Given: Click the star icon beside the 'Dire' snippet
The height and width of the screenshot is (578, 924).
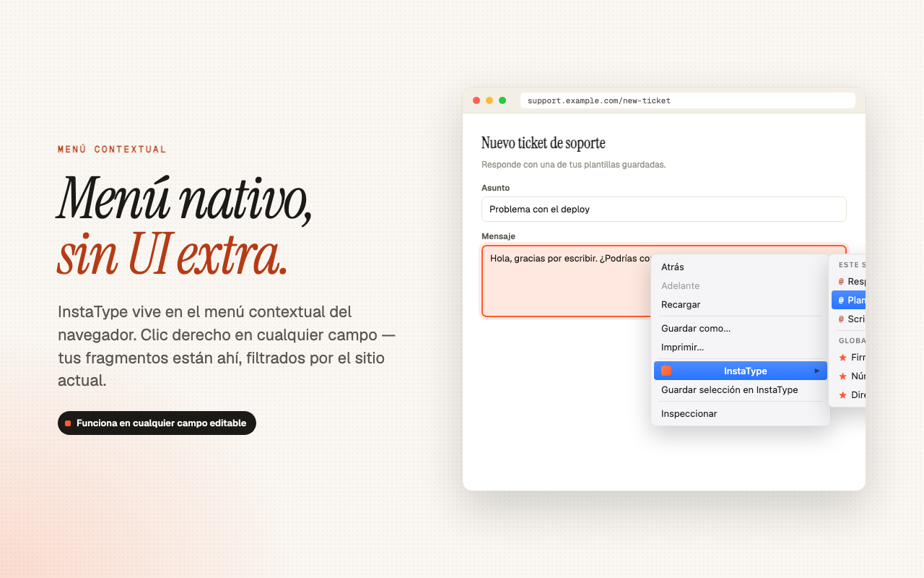Looking at the screenshot, I should click(x=842, y=395).
